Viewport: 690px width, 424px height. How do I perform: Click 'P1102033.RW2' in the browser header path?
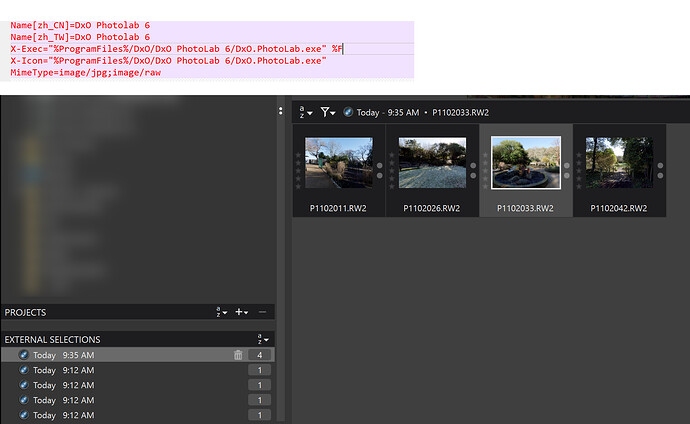pos(460,113)
